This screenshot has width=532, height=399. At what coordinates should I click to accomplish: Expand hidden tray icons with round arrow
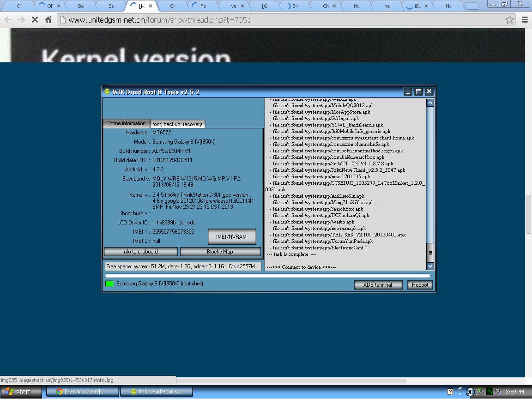click(x=470, y=392)
